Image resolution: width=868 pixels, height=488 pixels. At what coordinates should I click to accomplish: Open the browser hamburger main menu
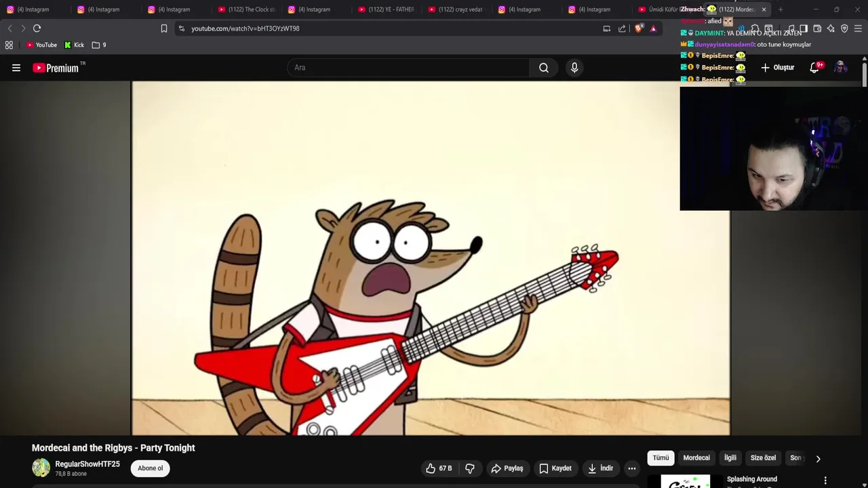coord(858,28)
